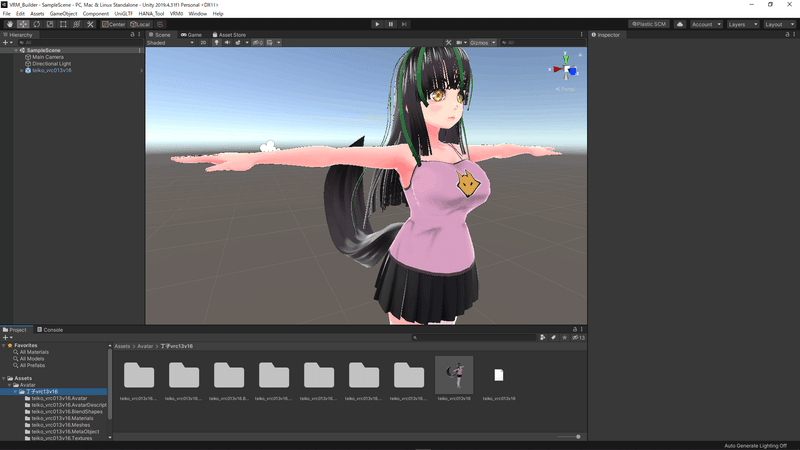This screenshot has height=450, width=800.
Task: Toggle scene lighting bulb icon
Action: pyautogui.click(x=216, y=43)
